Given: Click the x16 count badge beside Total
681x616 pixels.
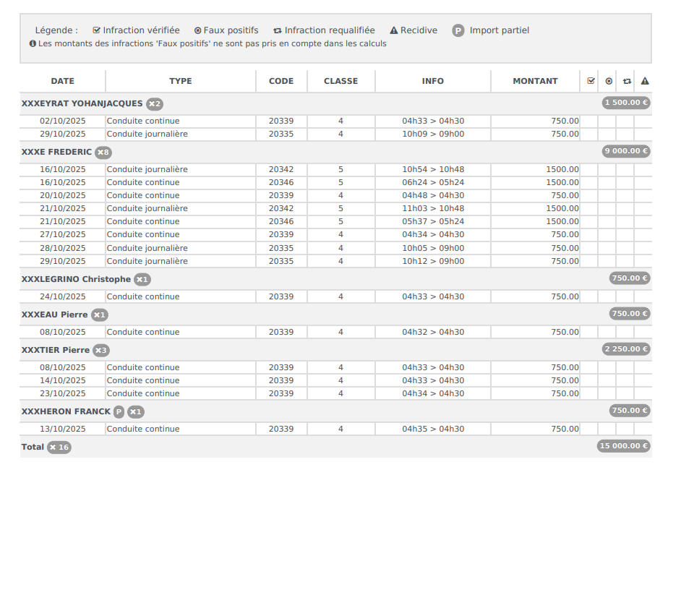Looking at the screenshot, I should tap(59, 448).
